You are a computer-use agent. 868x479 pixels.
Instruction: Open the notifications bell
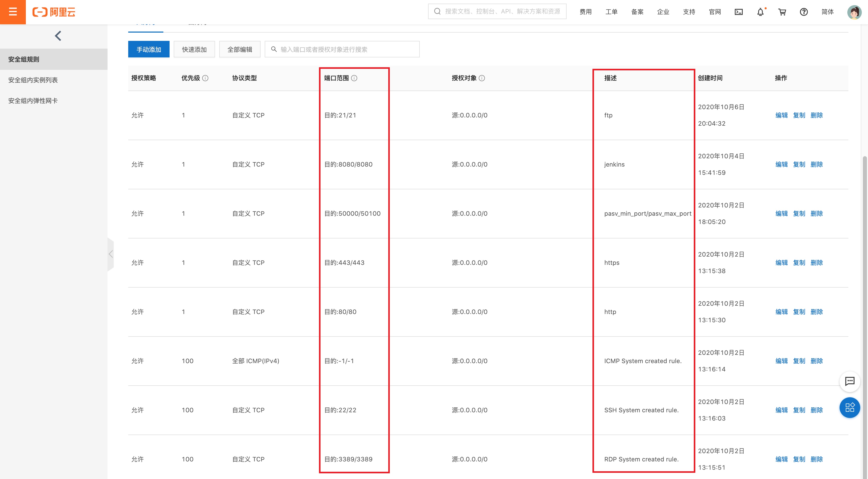(x=760, y=12)
